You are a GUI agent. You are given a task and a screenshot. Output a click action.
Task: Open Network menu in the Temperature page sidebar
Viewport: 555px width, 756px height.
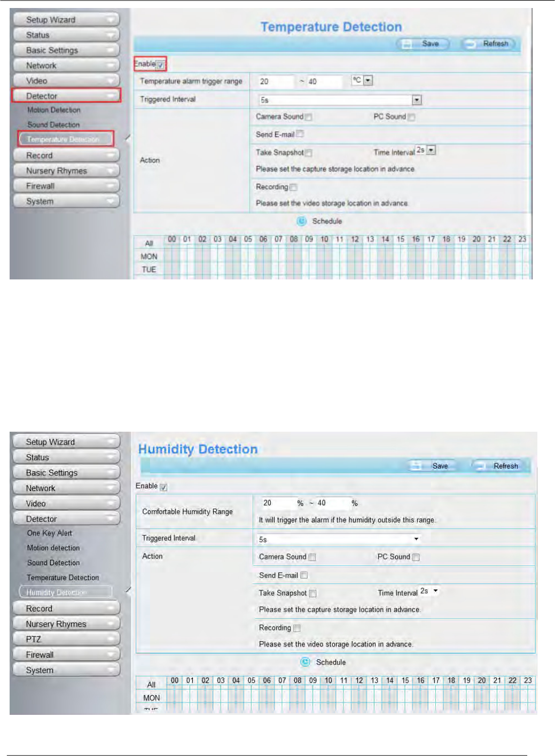coord(66,65)
